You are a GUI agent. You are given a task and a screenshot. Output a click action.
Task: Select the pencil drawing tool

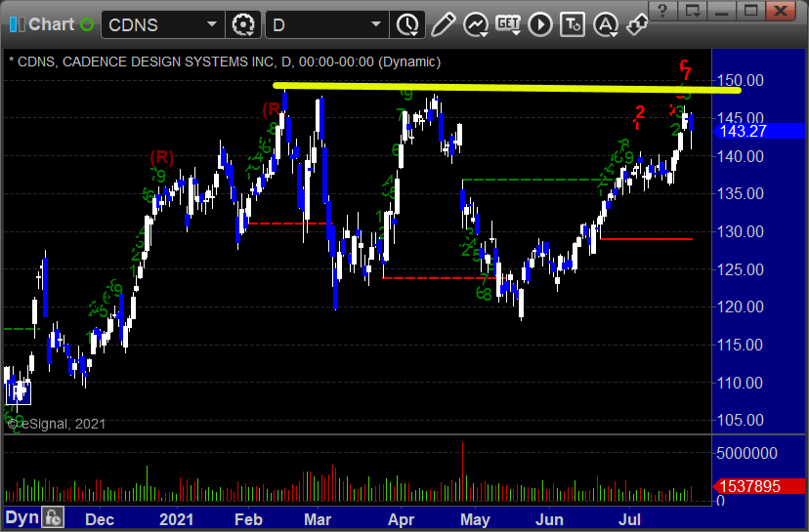click(x=443, y=24)
